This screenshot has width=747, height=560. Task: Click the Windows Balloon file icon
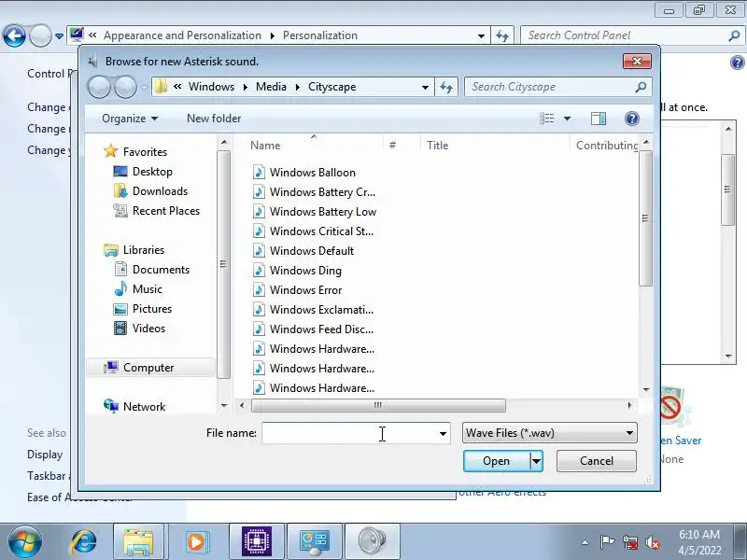pos(259,172)
